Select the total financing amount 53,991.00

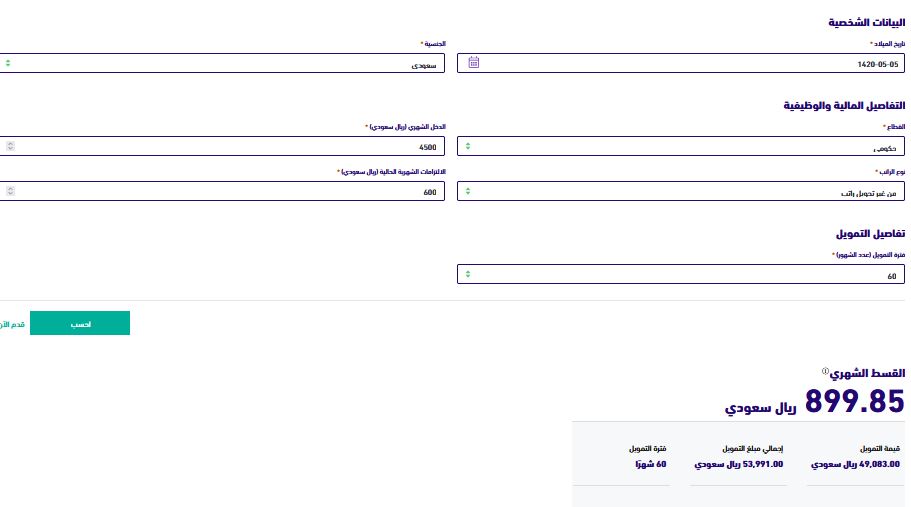(739, 464)
